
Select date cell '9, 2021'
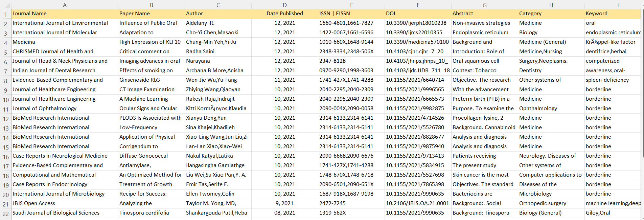pos(285,203)
